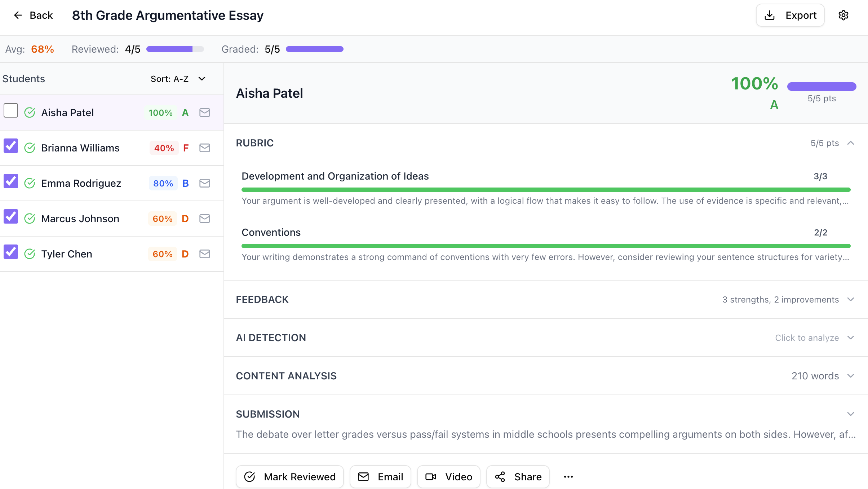Open the three-dot more actions menu

click(x=568, y=477)
